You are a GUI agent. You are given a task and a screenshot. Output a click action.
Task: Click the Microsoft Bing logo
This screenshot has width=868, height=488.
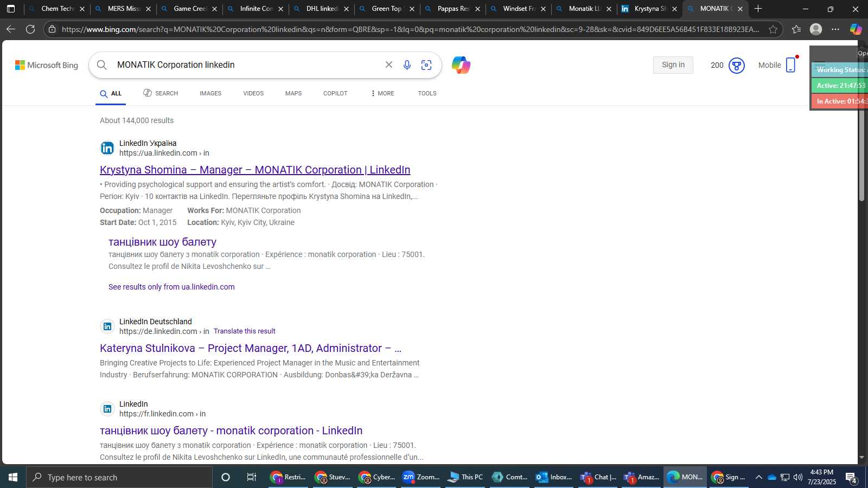pos(47,65)
